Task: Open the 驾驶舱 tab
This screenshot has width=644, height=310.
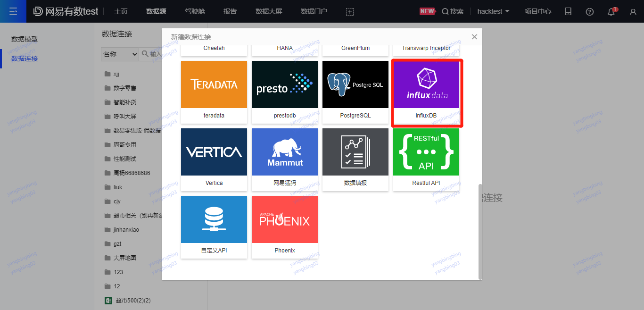Action: [x=195, y=11]
